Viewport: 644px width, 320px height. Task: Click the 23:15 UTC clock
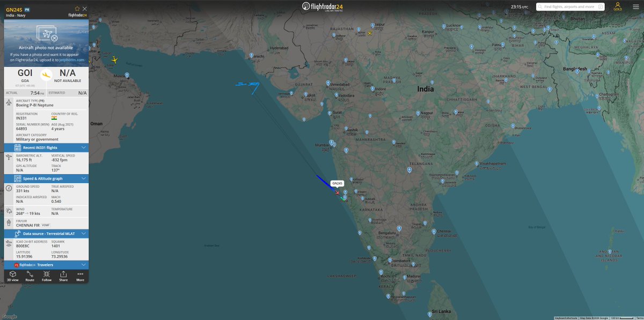(520, 7)
